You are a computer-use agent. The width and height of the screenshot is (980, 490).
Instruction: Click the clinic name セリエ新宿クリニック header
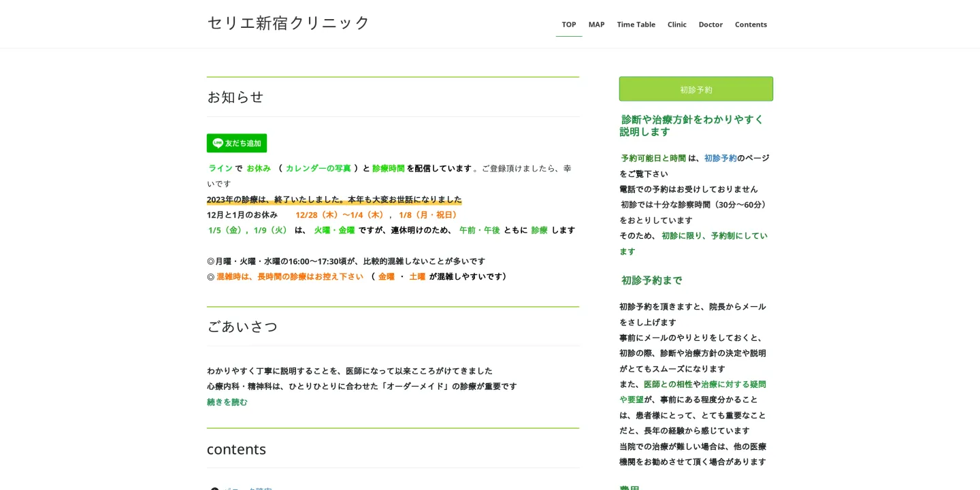289,22
